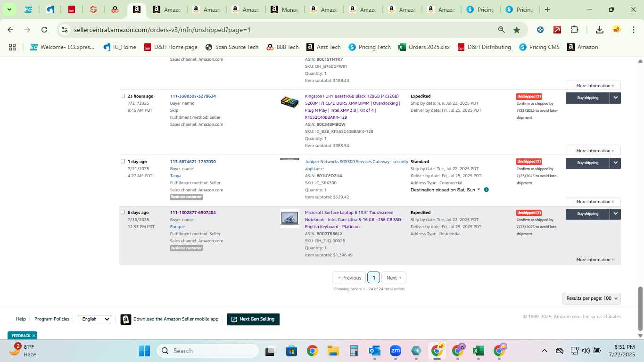Open the Chrome extensions puzzle icon
Image resolution: width=644 pixels, height=362 pixels.
point(574,30)
